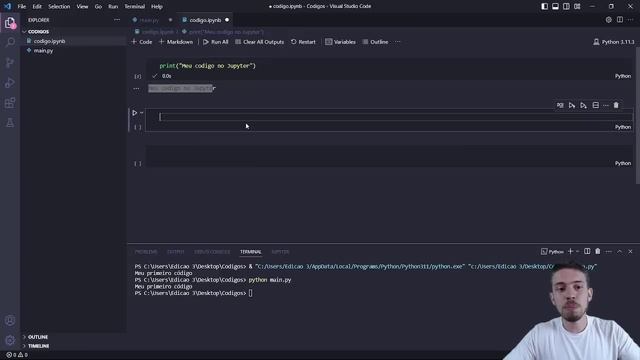This screenshot has height=360, width=640.
Task: Open the Source Control view
Action: tap(10, 62)
